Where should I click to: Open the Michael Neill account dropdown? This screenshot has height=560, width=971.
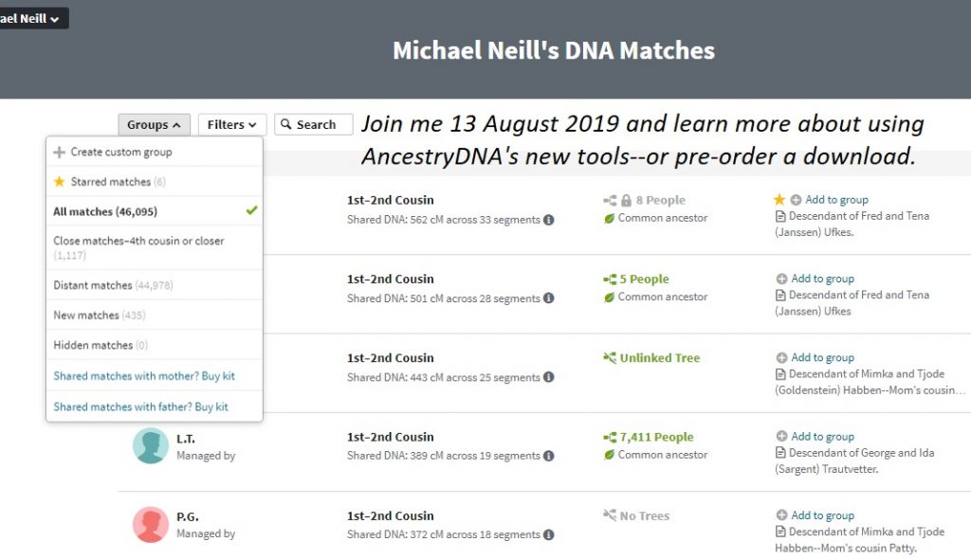tap(31, 18)
